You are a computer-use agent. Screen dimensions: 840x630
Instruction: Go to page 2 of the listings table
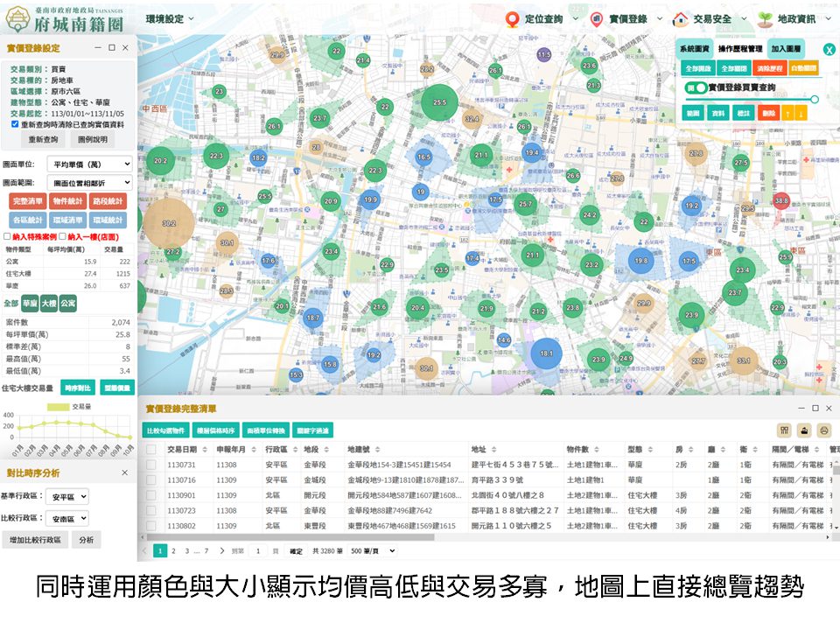(x=173, y=549)
